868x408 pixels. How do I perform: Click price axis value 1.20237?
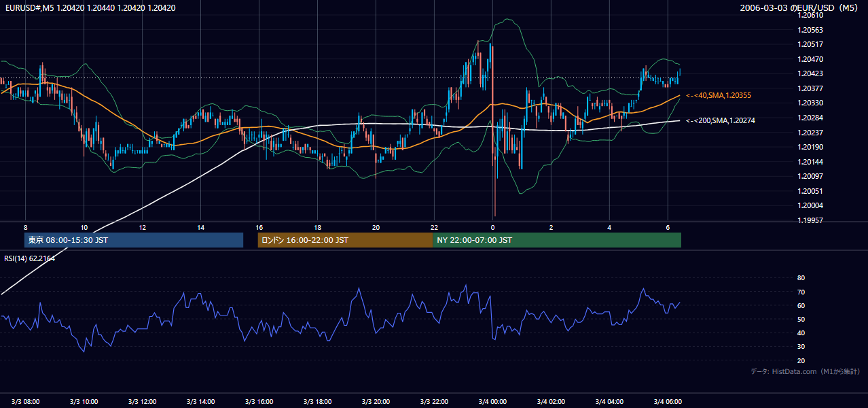click(811, 132)
